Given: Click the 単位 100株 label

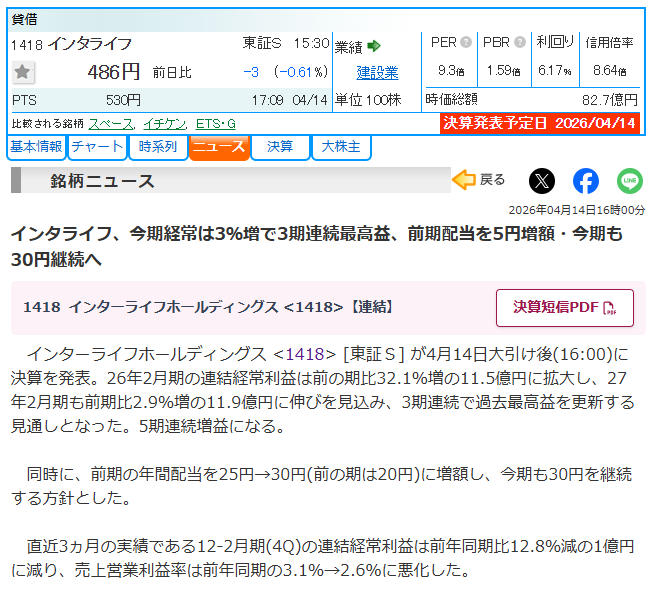Looking at the screenshot, I should [368, 100].
